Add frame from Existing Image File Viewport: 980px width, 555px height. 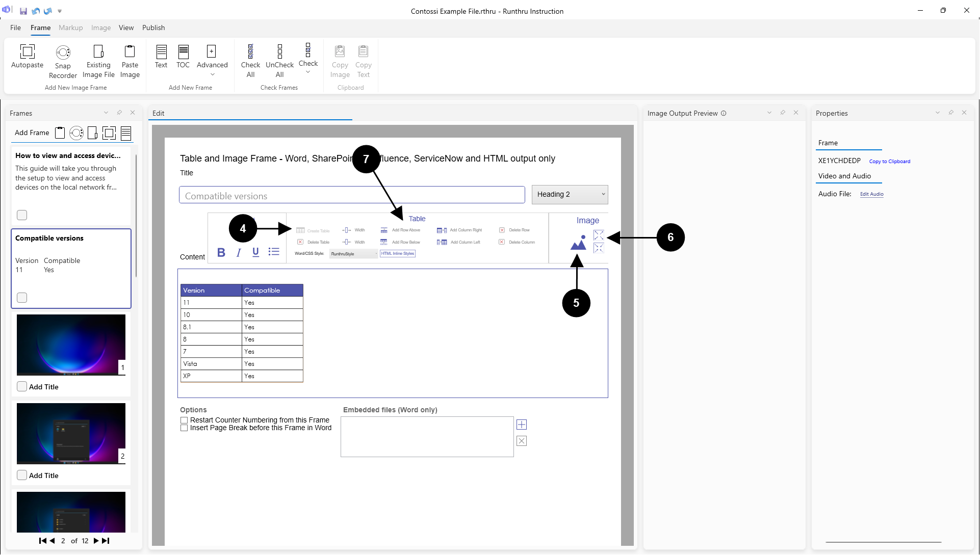point(98,51)
